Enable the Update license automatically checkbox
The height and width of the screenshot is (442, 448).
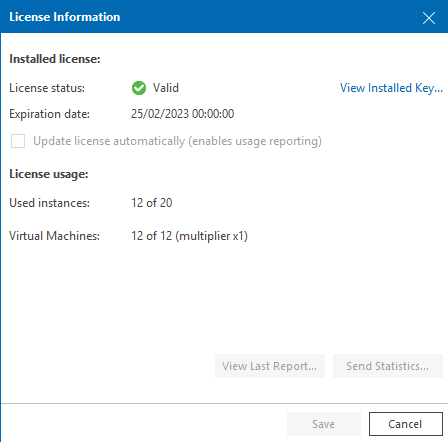pyautogui.click(x=18, y=141)
